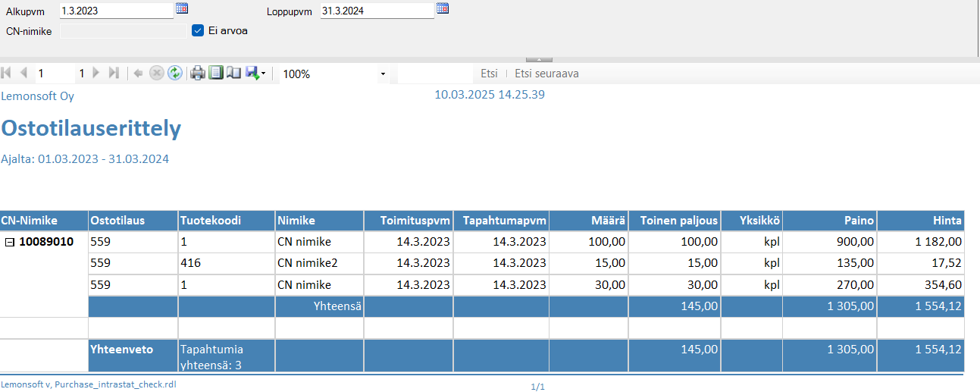Viewport: 980px width, 392px height.
Task: Go to the next report page
Action: point(96,74)
